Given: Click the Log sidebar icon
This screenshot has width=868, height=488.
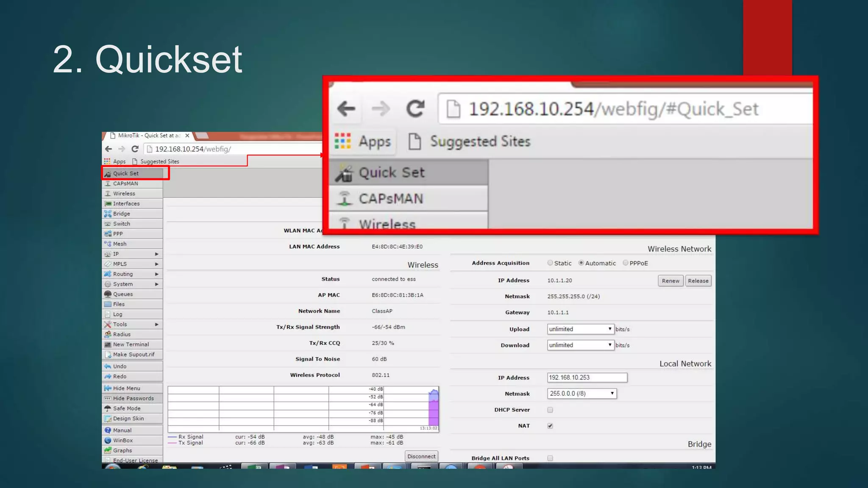Looking at the screenshot, I should [x=108, y=314].
